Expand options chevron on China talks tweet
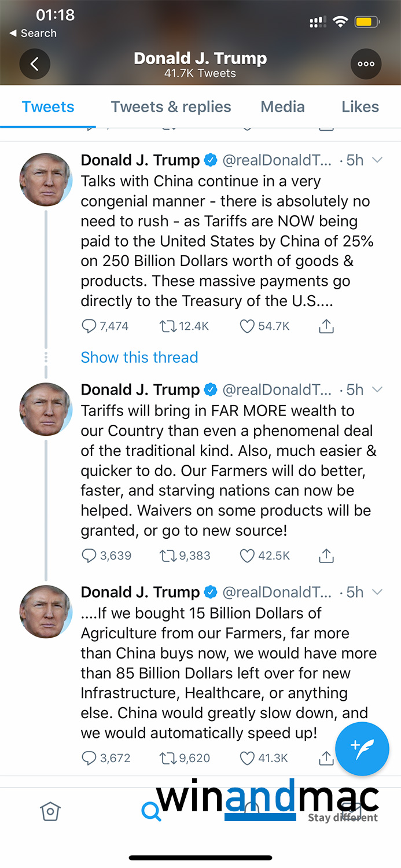The image size is (401, 868). click(377, 160)
